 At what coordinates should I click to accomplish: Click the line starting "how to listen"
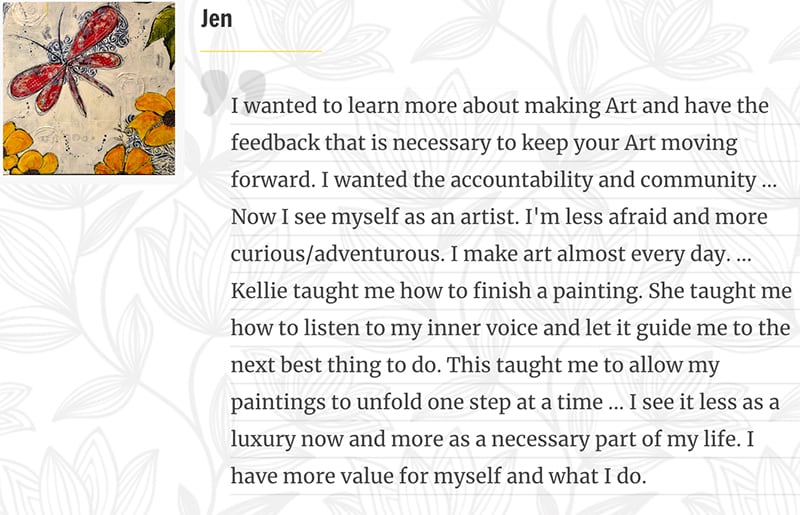510,328
